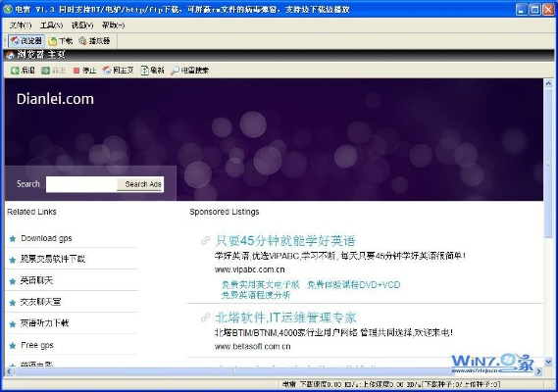Switch to the 下载 download tab
This screenshot has height=392, width=558.
click(61, 41)
